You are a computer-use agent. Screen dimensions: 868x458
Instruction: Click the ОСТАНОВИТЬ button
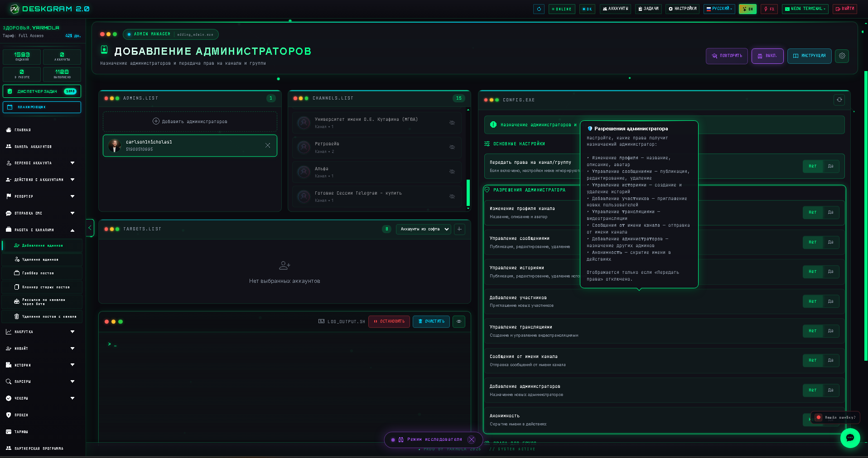389,321
